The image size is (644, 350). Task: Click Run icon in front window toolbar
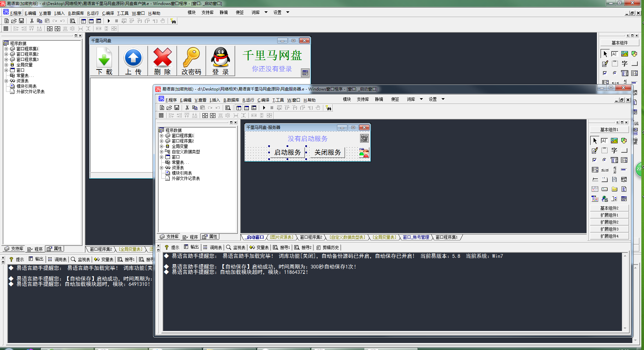click(x=264, y=108)
